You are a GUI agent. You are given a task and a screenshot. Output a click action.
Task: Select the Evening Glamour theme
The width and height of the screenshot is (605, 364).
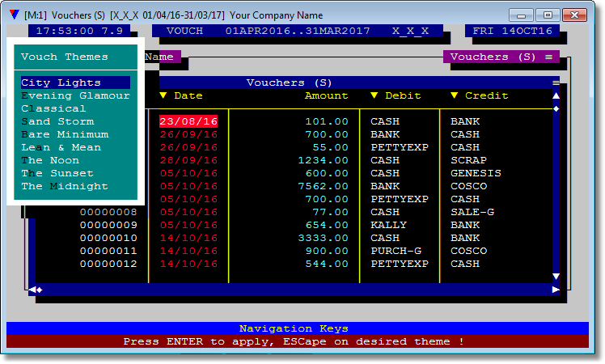click(x=76, y=95)
